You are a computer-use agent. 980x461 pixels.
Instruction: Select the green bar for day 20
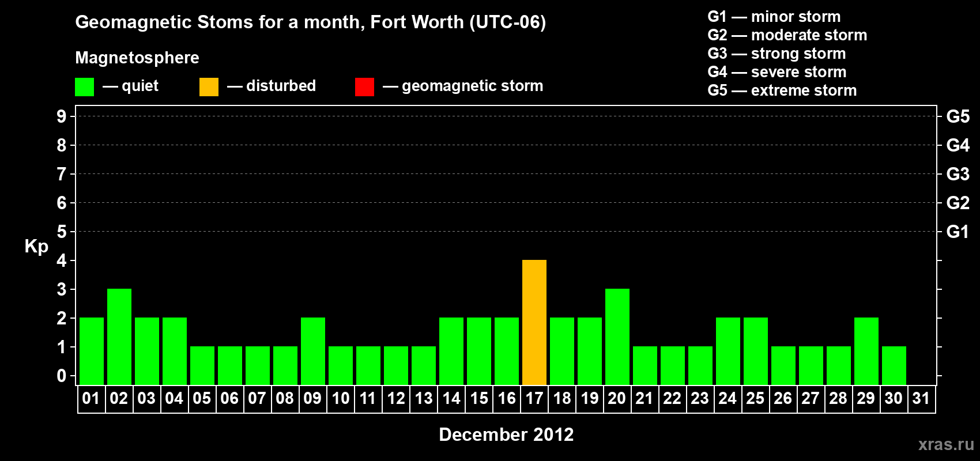point(617,337)
